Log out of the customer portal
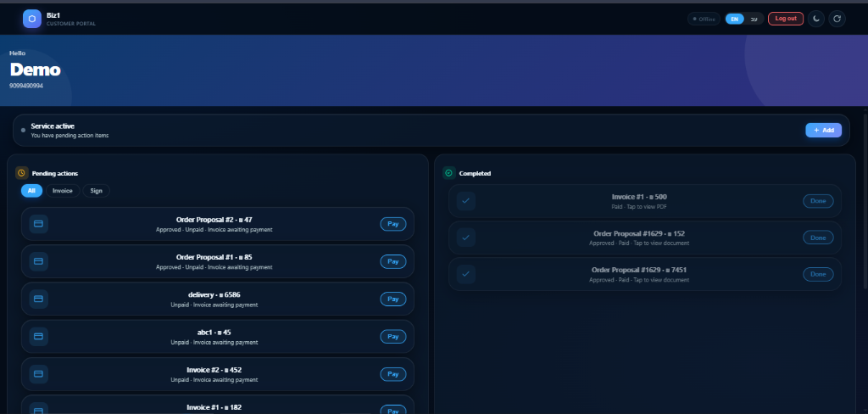Screen dimensions: 868x414 coord(786,19)
